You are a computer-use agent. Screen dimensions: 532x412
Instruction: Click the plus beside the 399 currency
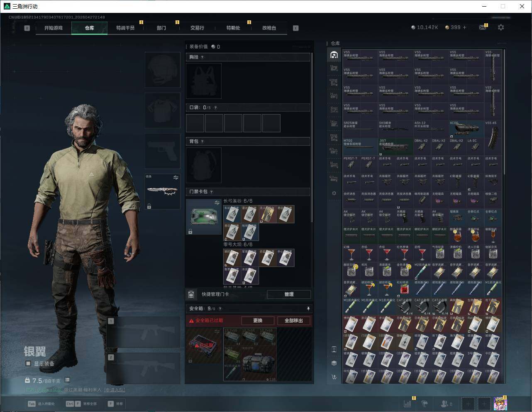click(465, 27)
